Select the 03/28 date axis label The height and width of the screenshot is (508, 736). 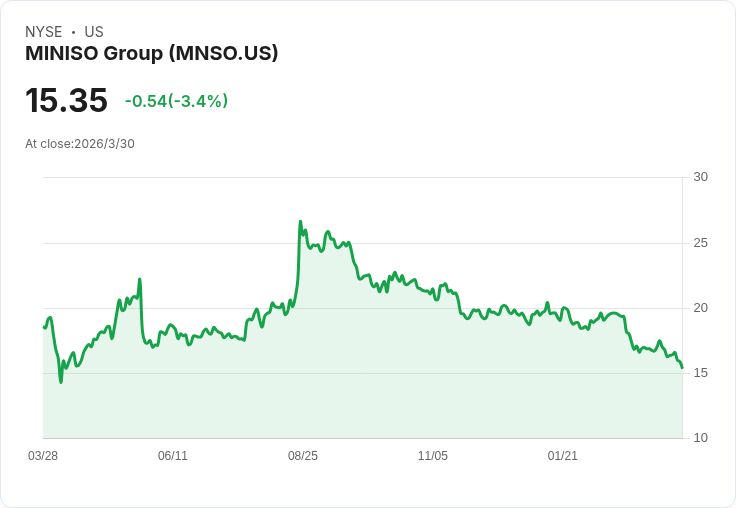pos(43,456)
